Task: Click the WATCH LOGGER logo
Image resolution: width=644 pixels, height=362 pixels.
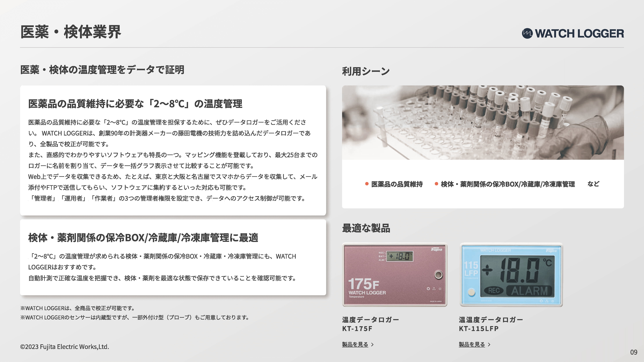Action: pyautogui.click(x=573, y=33)
